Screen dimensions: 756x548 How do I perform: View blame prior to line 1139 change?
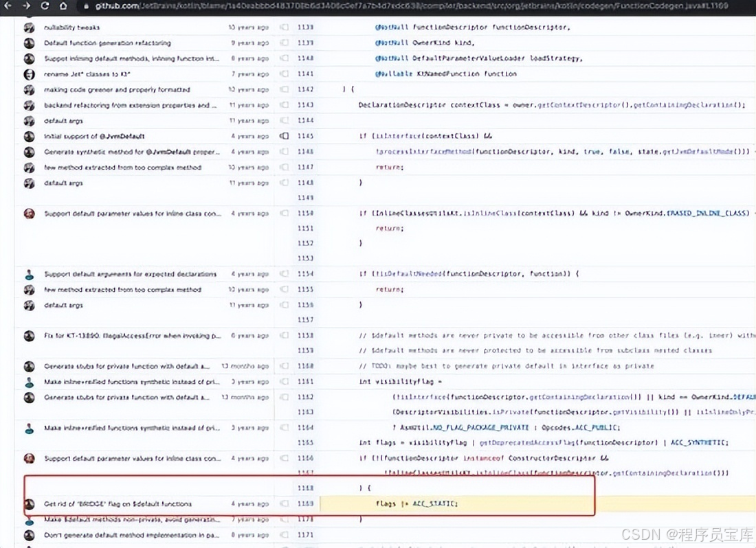[285, 43]
